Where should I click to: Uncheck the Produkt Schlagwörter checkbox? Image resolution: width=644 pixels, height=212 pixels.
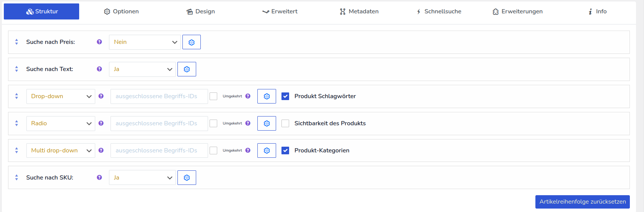[285, 96]
